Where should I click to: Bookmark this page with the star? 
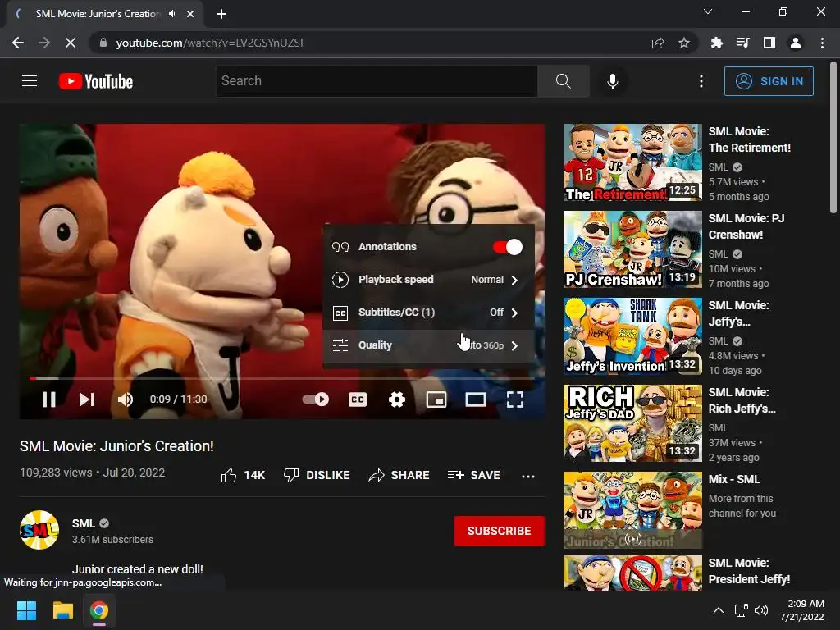click(x=683, y=43)
